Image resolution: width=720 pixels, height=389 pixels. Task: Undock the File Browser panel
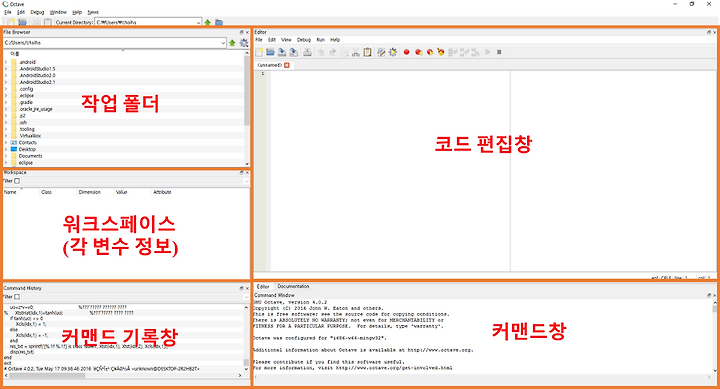click(242, 32)
